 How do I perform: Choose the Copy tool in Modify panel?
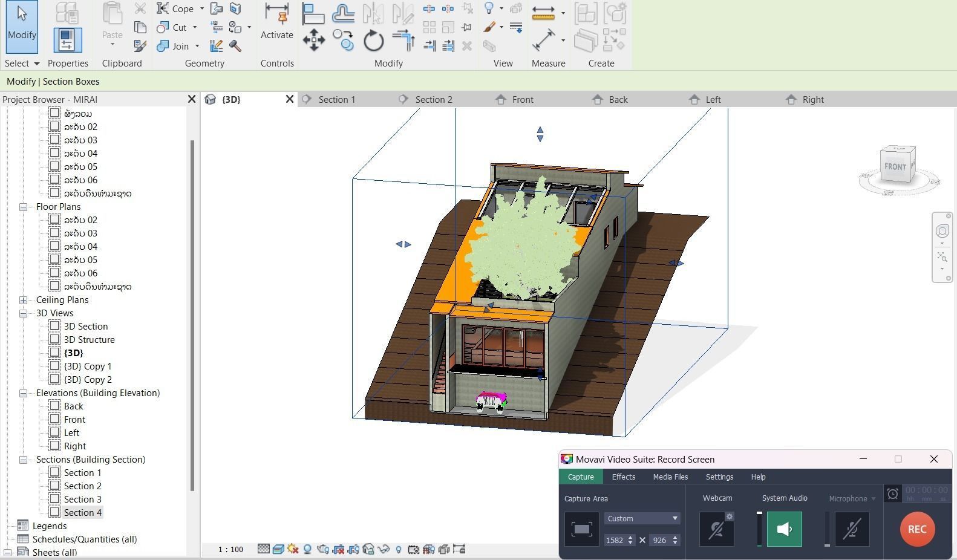click(343, 41)
